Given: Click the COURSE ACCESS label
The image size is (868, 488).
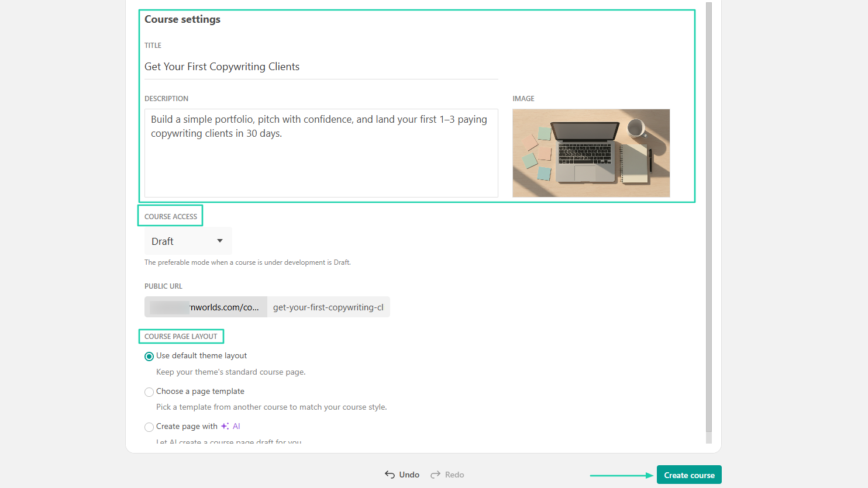Looking at the screenshot, I should click(x=171, y=216).
